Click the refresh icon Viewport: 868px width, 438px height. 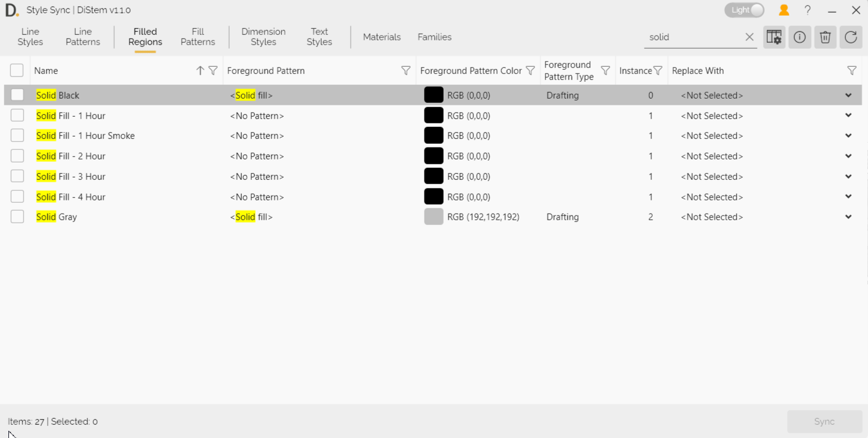(851, 37)
